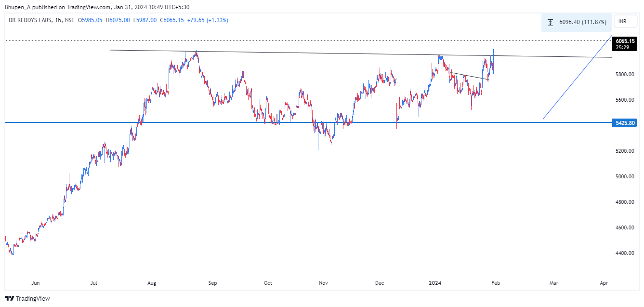The height and width of the screenshot is (307, 644).
Task: Click the Jul label on time axis
Action: pos(94,283)
